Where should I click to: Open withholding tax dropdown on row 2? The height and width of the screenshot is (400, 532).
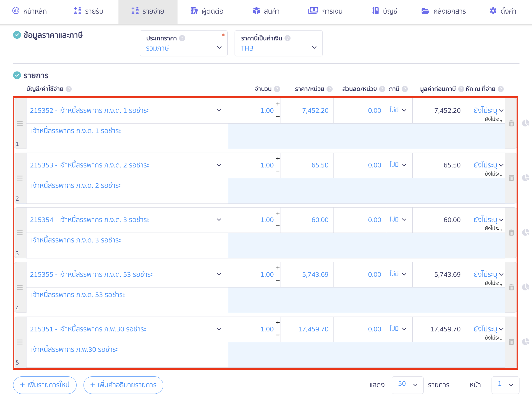pos(488,165)
